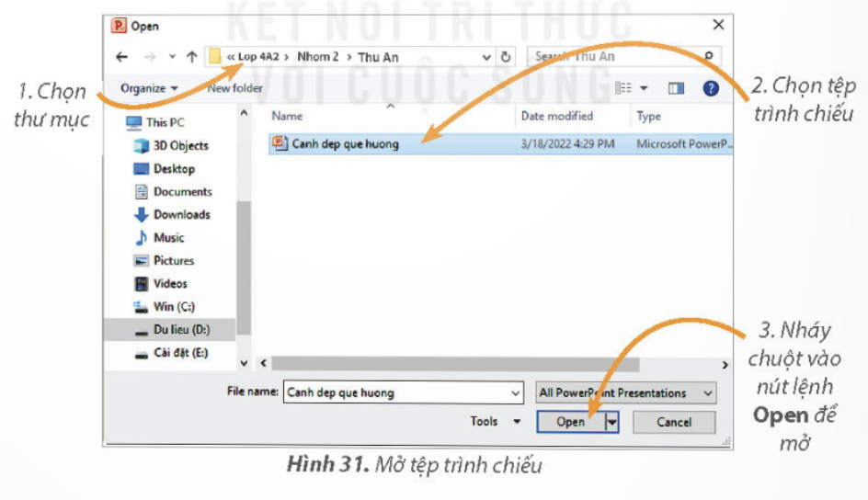
Task: Click the Win (C:) drive icon
Action: [x=141, y=307]
